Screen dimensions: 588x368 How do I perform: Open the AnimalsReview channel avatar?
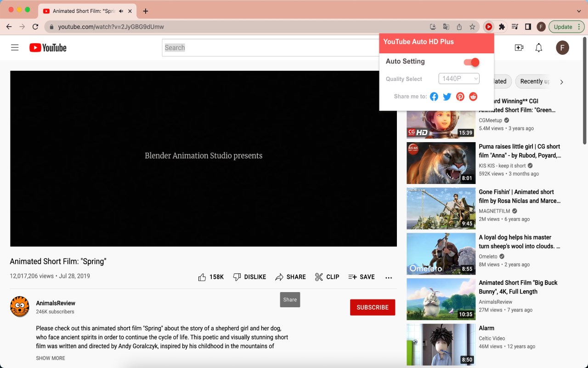20,307
